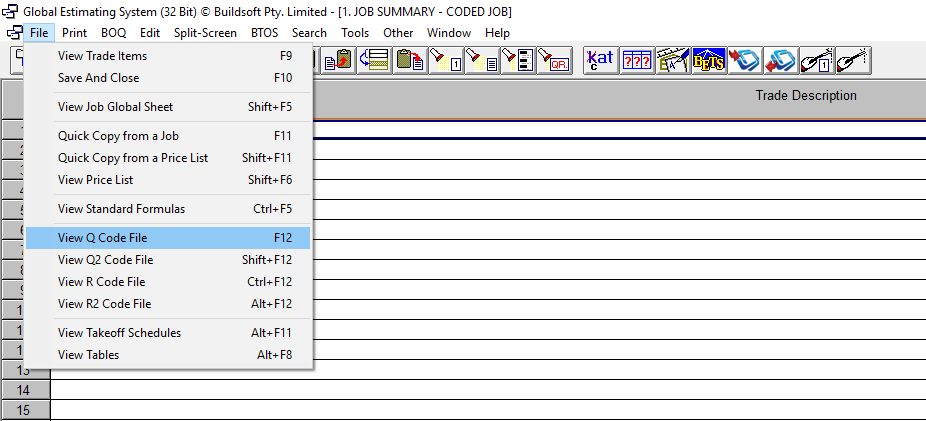926x421 pixels.
Task: Open the Split-Screen menu
Action: 205,33
